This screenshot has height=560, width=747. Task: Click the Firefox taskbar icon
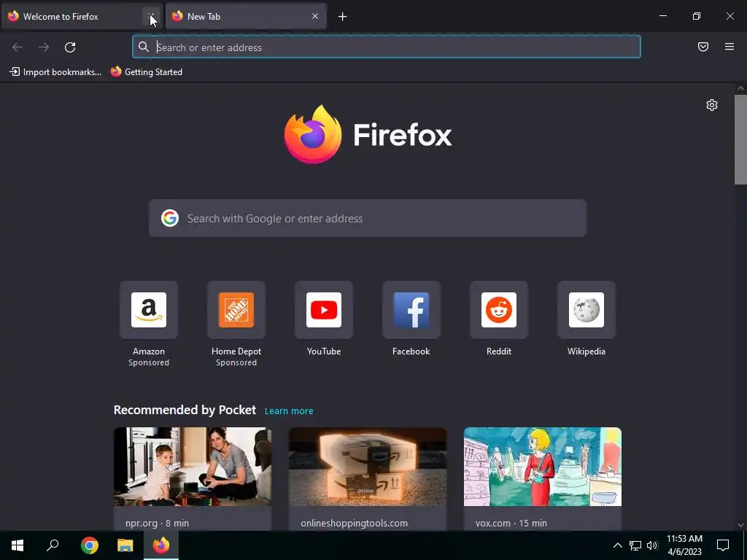click(161, 545)
